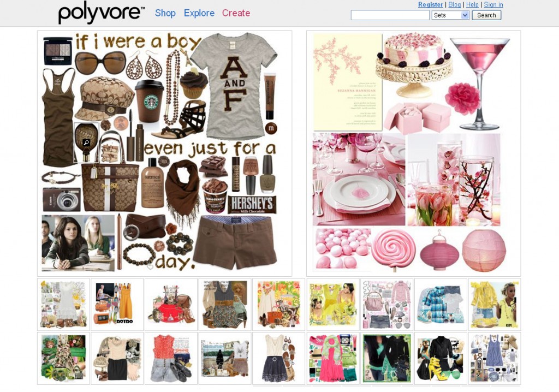
Task: Open the Explore section
Action: [x=199, y=13]
